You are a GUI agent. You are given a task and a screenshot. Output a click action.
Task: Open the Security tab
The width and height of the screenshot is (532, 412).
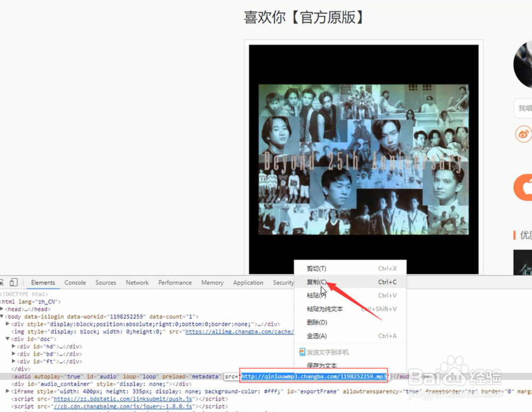283,282
